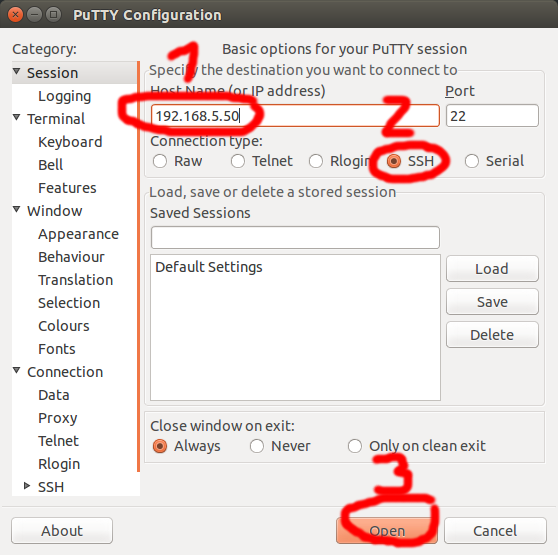This screenshot has width=558, height=555.
Task: Load the selected stored session
Action: pos(492,269)
